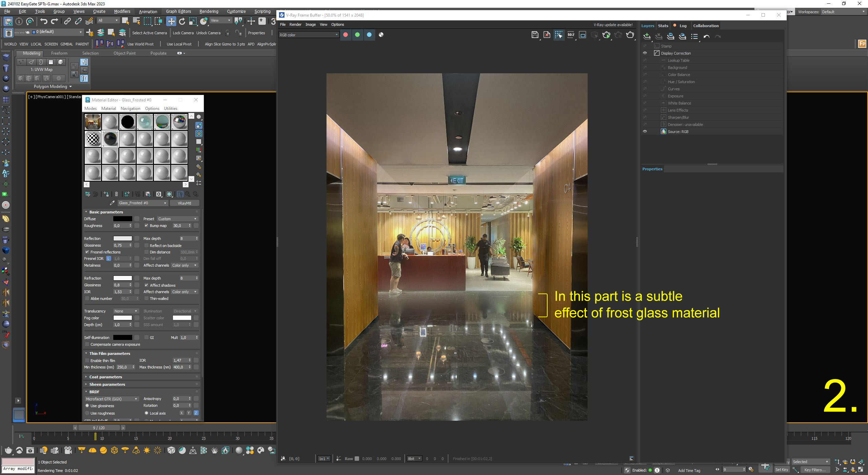Image resolution: width=868 pixels, height=475 pixels.
Task: Clear image with red X icon in frame buffer
Action: [547, 35]
